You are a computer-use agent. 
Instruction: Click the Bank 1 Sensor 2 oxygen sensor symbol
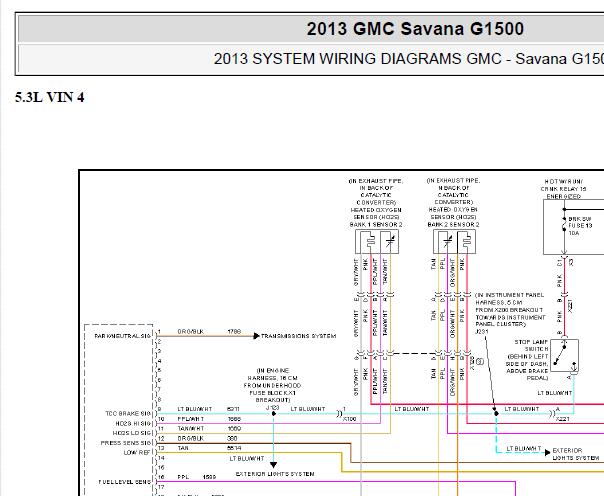[x=377, y=242]
